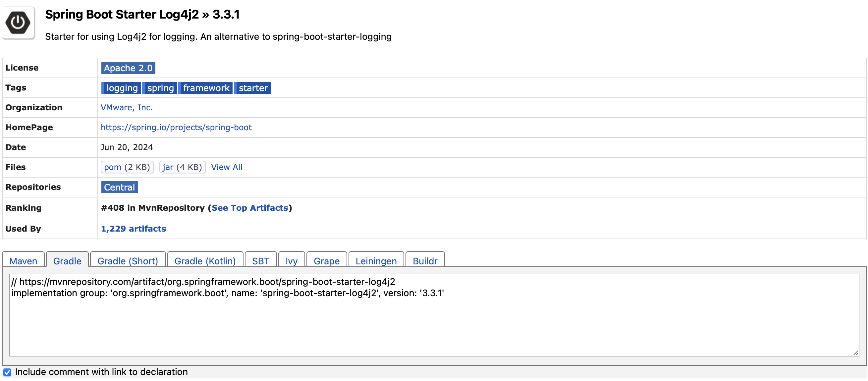Click the Repositories row label
Viewport: 868px width, 381px height.
click(33, 187)
